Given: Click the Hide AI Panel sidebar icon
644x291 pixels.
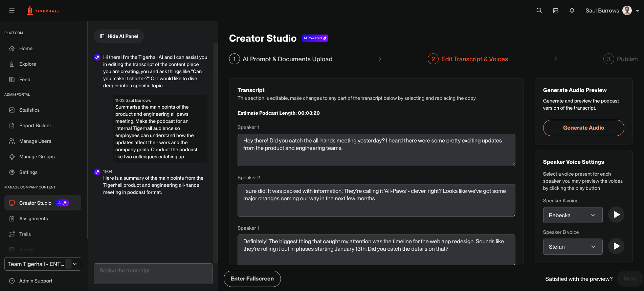Looking at the screenshot, I should [x=102, y=36].
